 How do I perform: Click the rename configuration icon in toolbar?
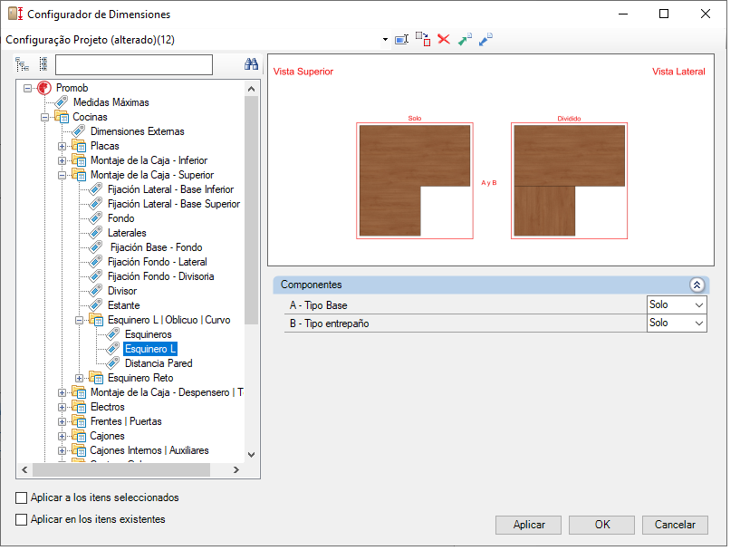401,39
